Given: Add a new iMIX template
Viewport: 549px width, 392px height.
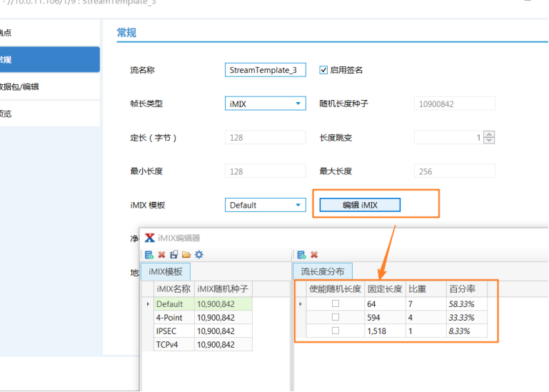Looking at the screenshot, I should (x=148, y=255).
